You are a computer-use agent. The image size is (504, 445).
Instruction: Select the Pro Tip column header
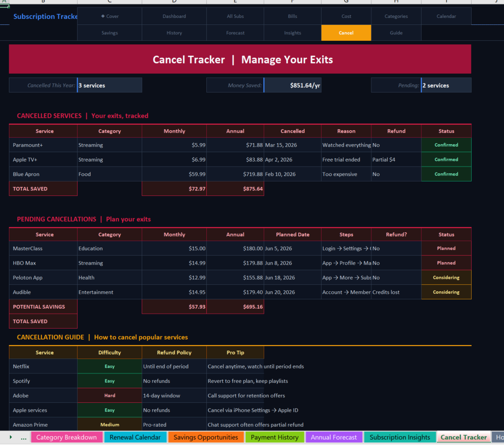(x=235, y=353)
